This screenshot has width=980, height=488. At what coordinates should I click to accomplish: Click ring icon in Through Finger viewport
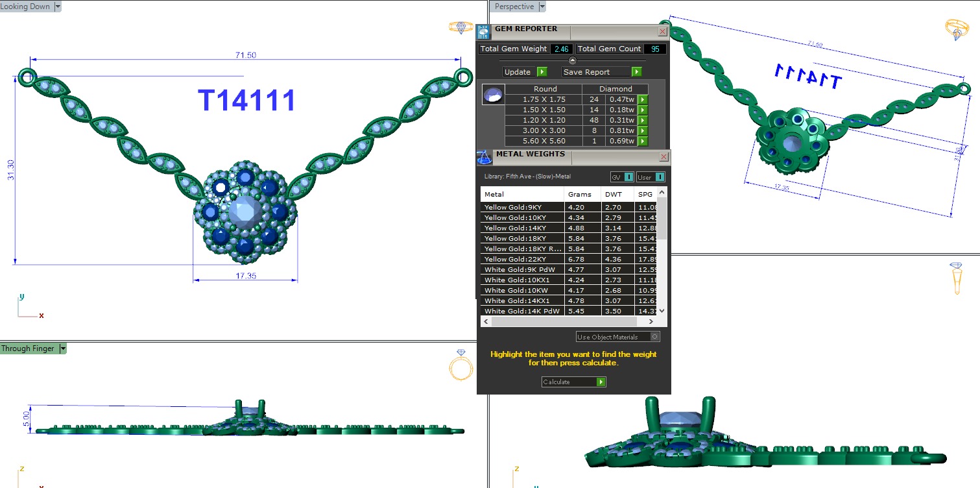pos(460,366)
